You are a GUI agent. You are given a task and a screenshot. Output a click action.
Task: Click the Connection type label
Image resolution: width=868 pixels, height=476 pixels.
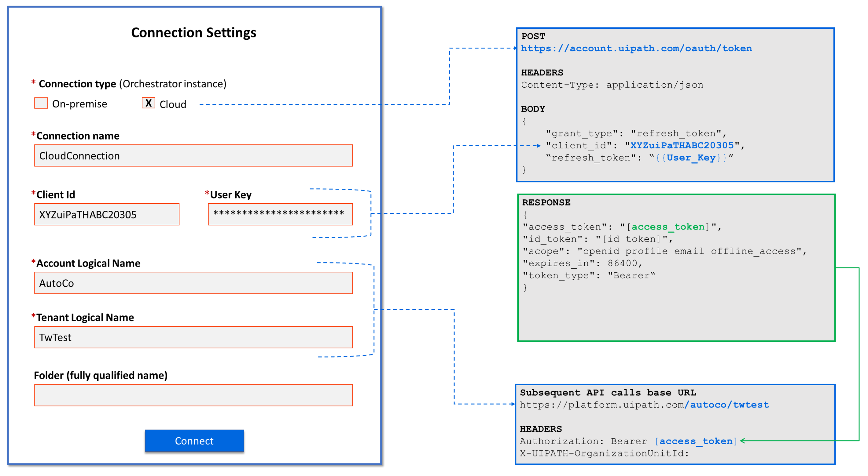(78, 84)
